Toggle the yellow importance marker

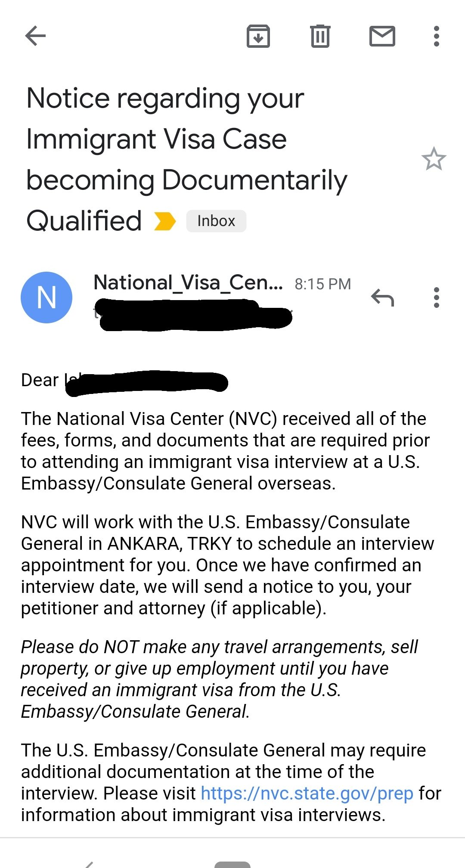(x=165, y=221)
